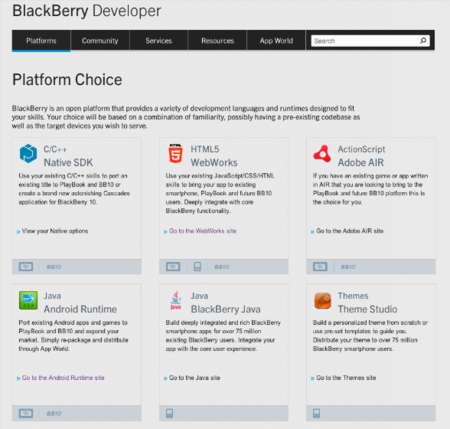Follow 'Go to the Adobe AIR site' link
Image resolution: width=450 pixels, height=429 pixels.
point(350,231)
